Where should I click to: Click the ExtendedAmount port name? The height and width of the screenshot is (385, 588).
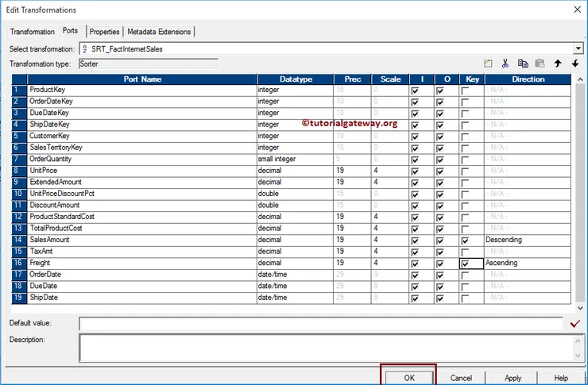click(x=56, y=182)
